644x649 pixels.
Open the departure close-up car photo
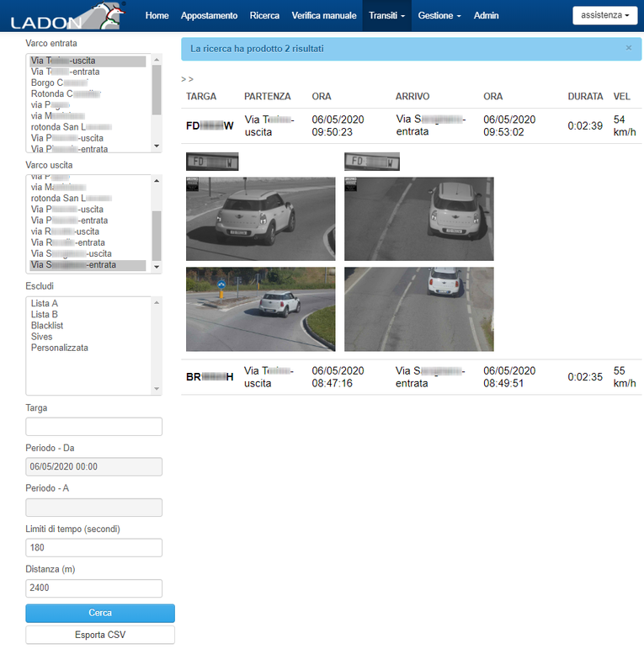pyautogui.click(x=261, y=219)
